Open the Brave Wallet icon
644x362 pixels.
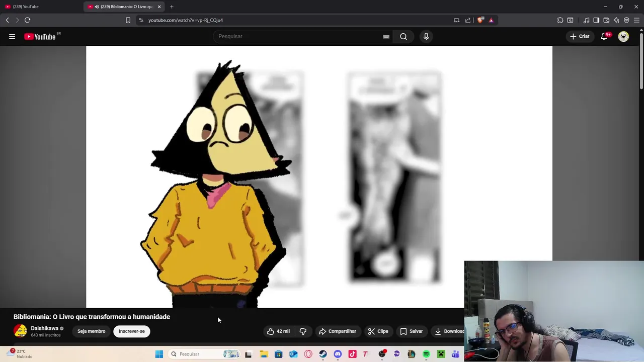606,20
